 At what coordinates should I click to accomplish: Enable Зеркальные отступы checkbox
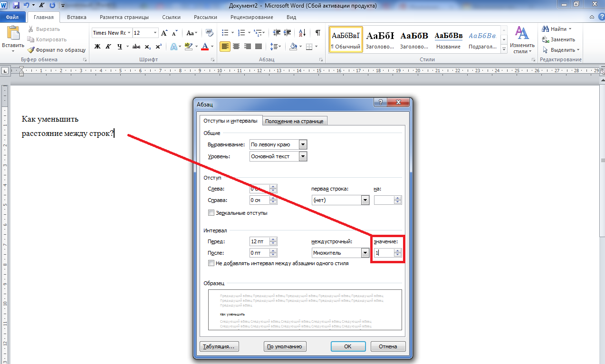pyautogui.click(x=211, y=213)
